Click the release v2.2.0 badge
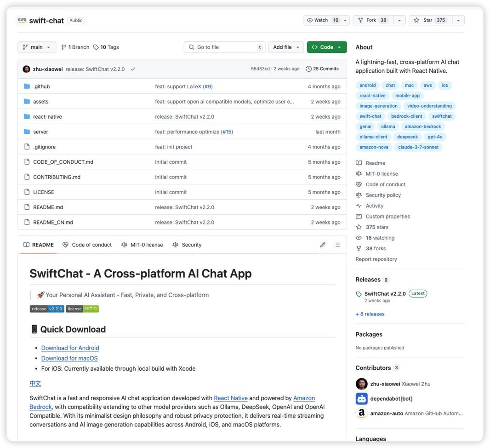This screenshot has height=448, width=490. (47, 309)
